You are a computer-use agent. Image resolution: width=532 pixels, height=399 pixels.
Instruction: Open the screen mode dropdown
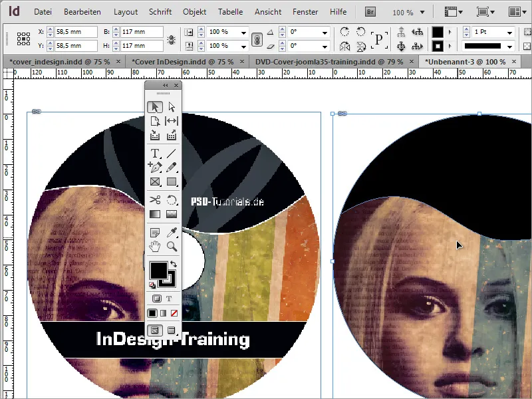pos(485,12)
